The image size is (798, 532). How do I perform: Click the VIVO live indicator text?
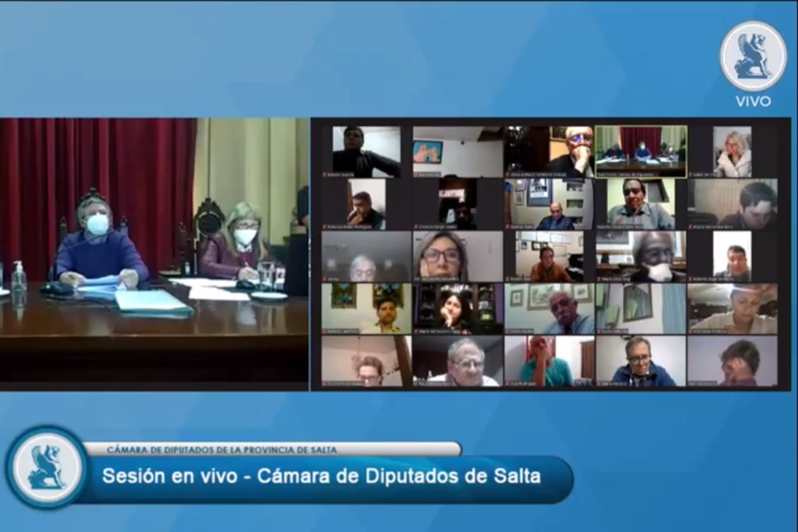click(753, 101)
